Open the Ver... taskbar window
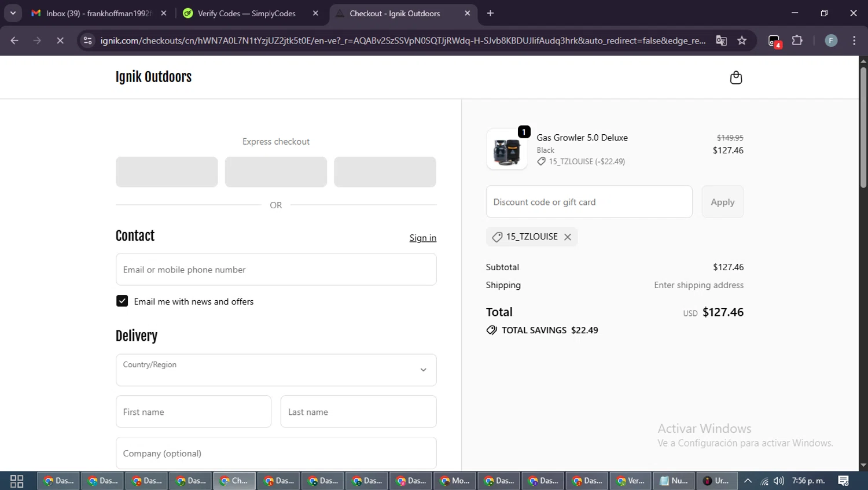The width and height of the screenshot is (868, 490). coord(630,481)
